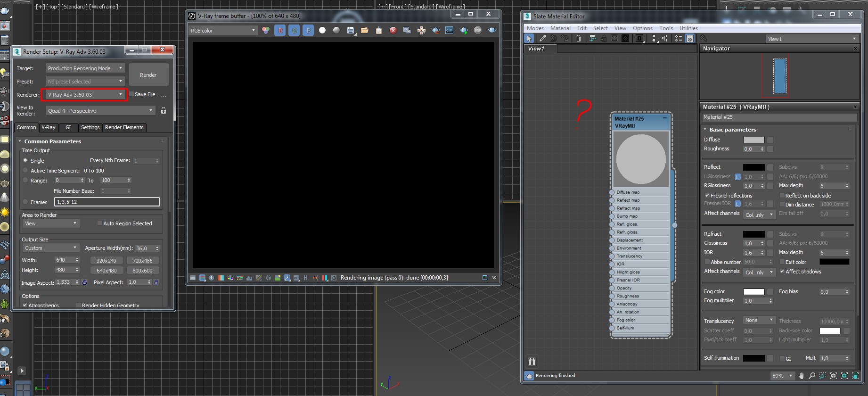
Task: Lock the render view with padlock
Action: click(x=164, y=110)
